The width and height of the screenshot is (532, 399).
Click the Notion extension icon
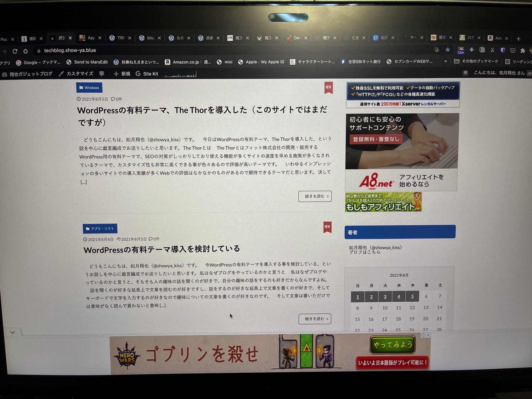pos(482,50)
